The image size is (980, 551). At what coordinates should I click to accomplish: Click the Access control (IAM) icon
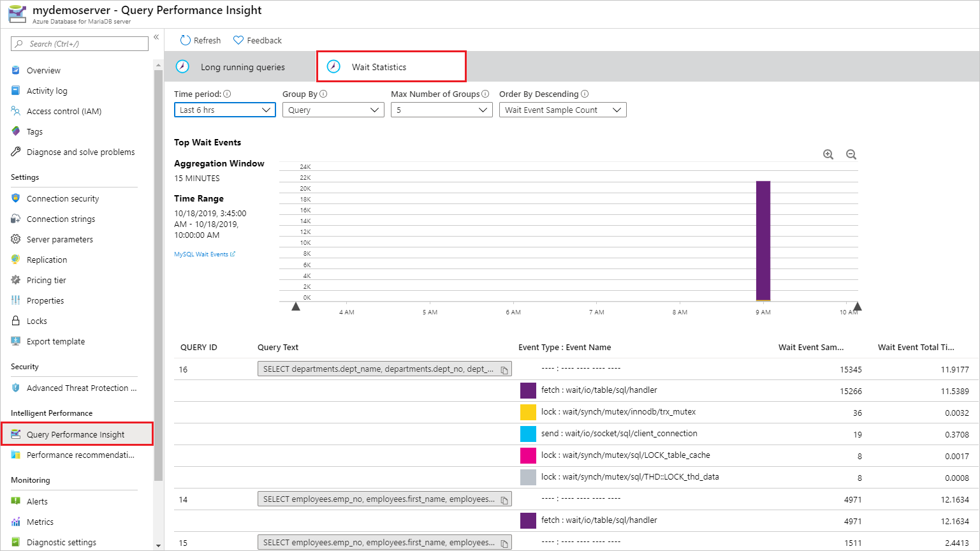click(16, 111)
